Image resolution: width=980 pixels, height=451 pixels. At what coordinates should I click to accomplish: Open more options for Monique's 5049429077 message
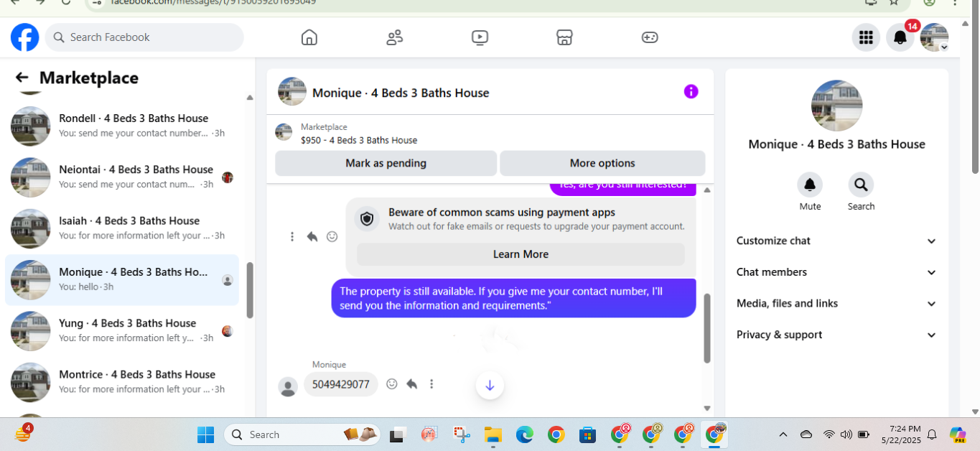(431, 384)
